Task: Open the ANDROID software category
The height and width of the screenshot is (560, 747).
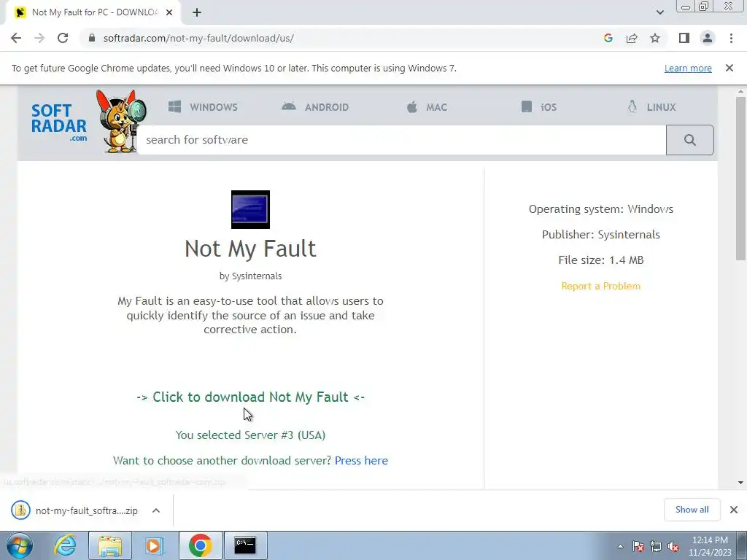Action: pyautogui.click(x=315, y=107)
